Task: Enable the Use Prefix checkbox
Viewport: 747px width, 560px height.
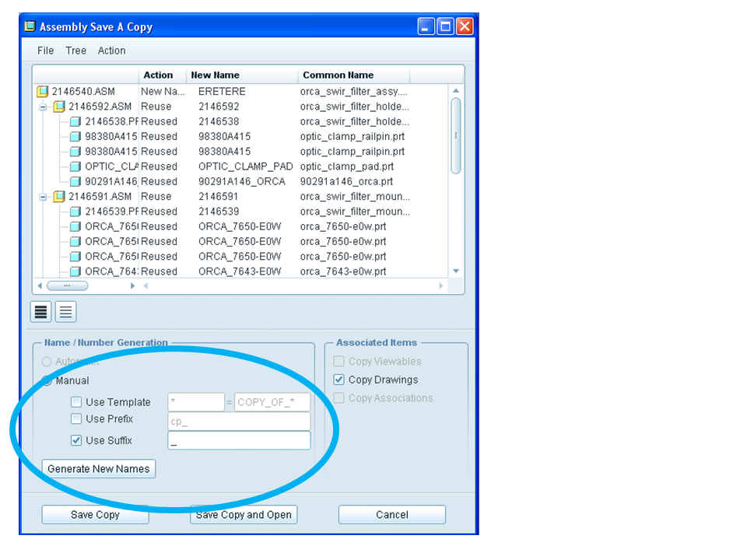Action: pos(76,418)
